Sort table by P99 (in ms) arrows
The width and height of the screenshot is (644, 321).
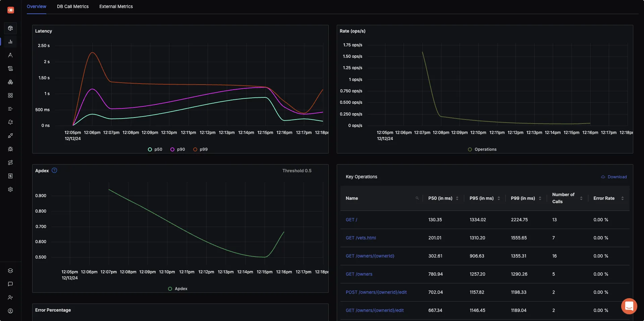(x=540, y=198)
